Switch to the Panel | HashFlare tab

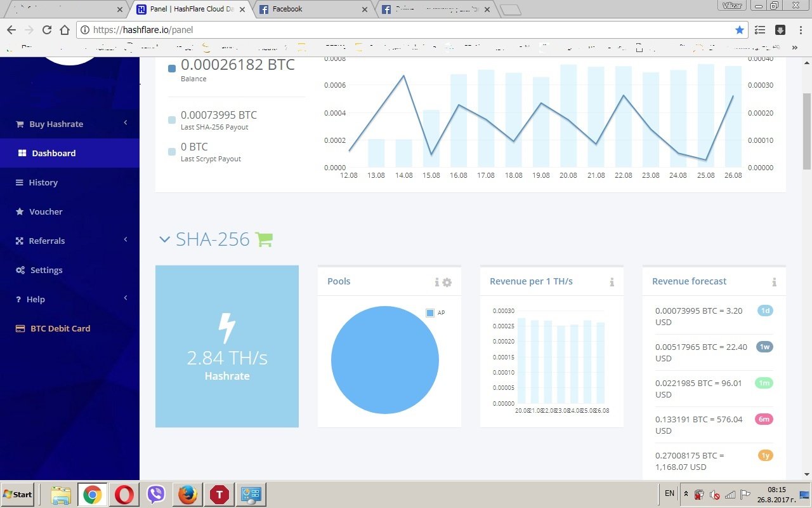[192, 10]
